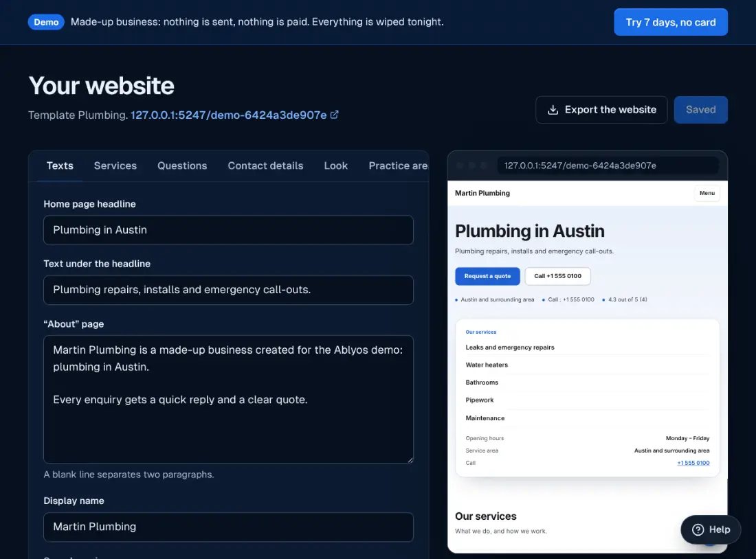The width and height of the screenshot is (756, 559).
Task: Click the Plumbing in Austin preview headline
Action: coord(529,231)
